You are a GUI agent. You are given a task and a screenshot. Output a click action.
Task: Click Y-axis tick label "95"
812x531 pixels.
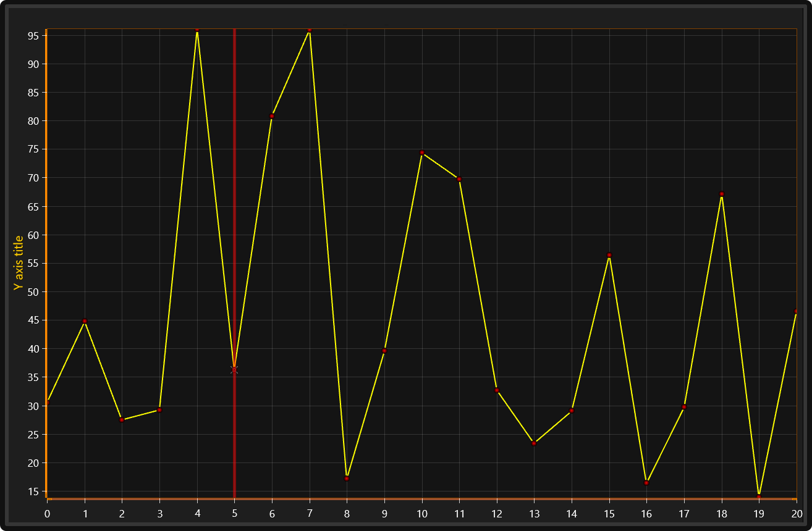coord(33,36)
